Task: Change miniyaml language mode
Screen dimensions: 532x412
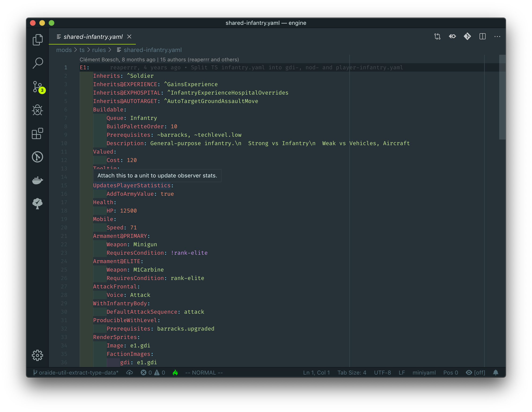Action: click(x=424, y=372)
